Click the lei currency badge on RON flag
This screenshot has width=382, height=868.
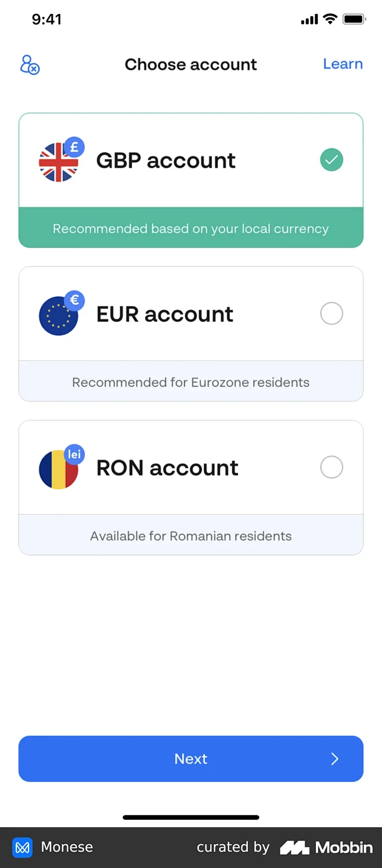click(74, 454)
